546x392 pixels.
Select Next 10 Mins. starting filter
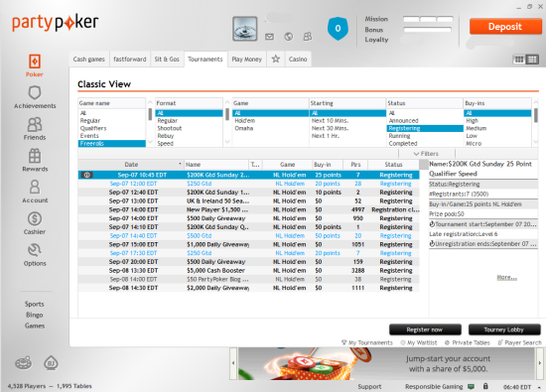tap(347, 120)
